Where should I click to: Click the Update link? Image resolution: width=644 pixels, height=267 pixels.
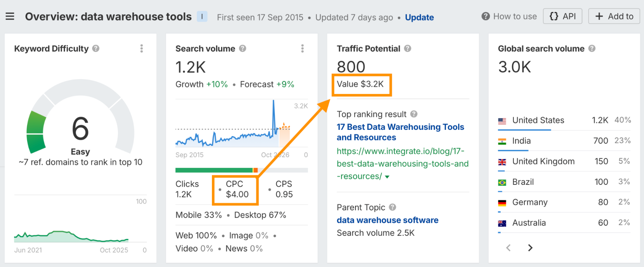(419, 17)
